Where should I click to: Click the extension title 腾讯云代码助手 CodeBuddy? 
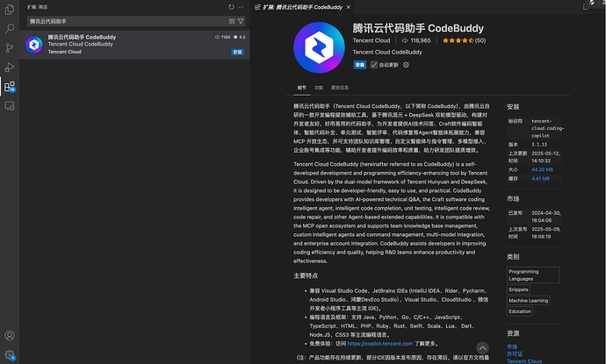point(418,28)
